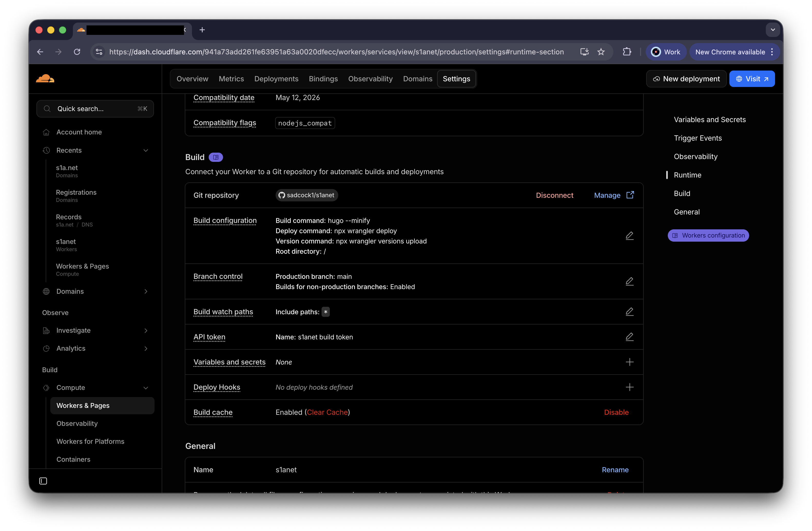This screenshot has width=812, height=531.
Task: Click the Analytics sidebar icon
Action: [46, 349]
